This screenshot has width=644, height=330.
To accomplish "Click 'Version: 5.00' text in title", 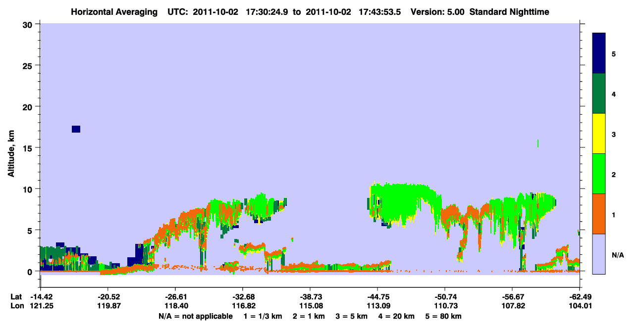I will pos(437,12).
